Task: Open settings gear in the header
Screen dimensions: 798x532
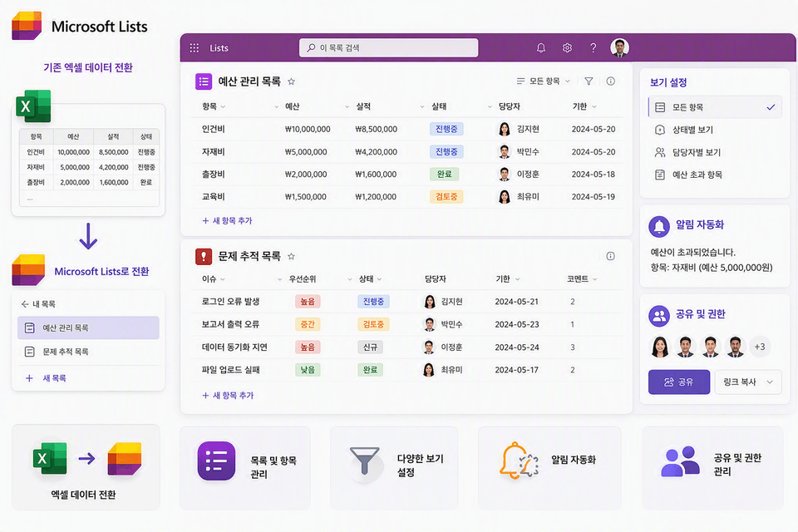Action: pos(567,48)
